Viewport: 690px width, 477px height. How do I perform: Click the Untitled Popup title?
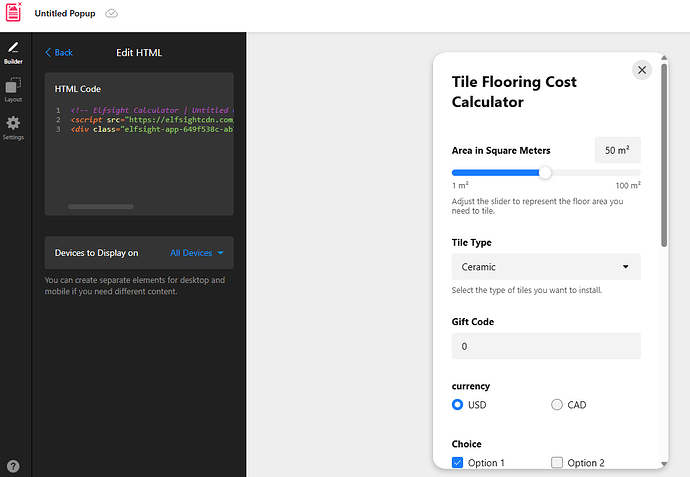click(65, 14)
